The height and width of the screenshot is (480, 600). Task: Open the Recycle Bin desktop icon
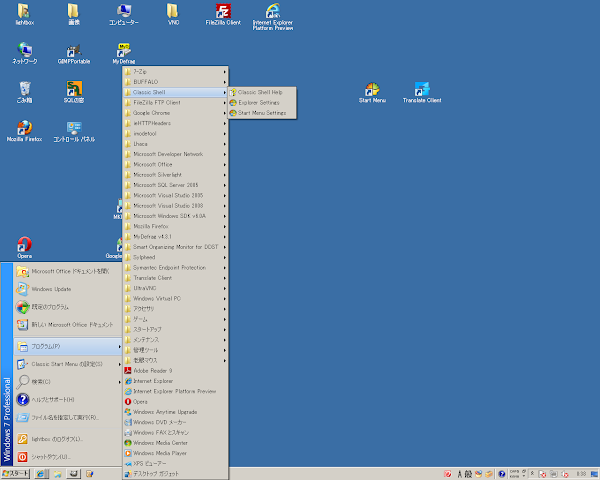pyautogui.click(x=24, y=93)
